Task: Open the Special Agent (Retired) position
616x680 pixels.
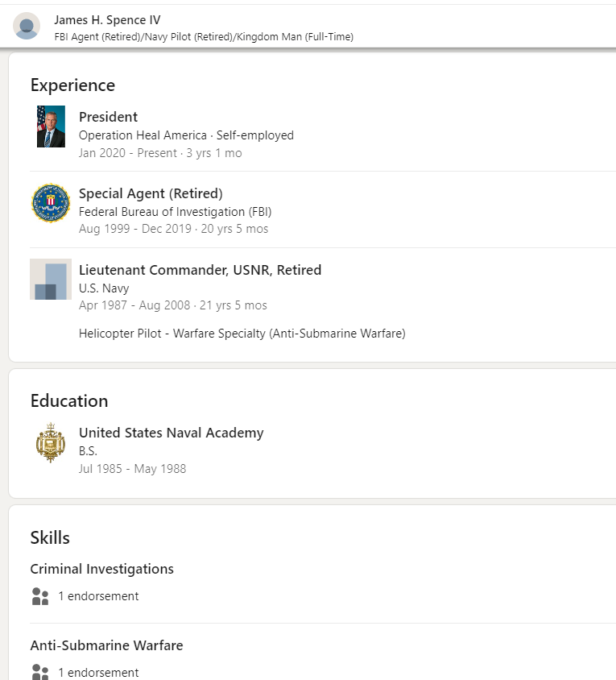Action: [151, 193]
